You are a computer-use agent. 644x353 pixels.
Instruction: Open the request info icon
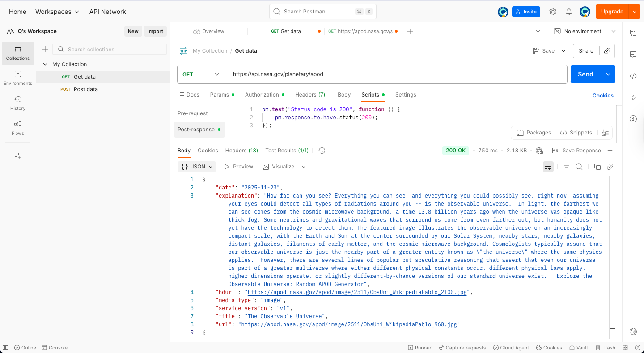633,119
